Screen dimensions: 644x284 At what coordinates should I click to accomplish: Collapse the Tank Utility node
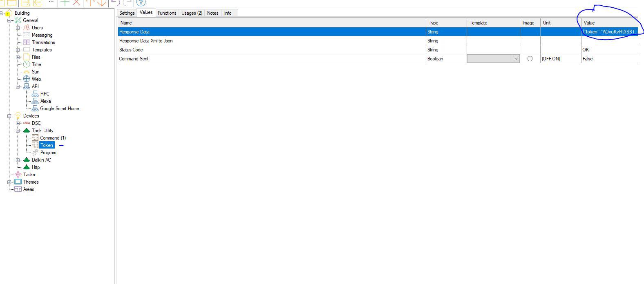pyautogui.click(x=18, y=131)
